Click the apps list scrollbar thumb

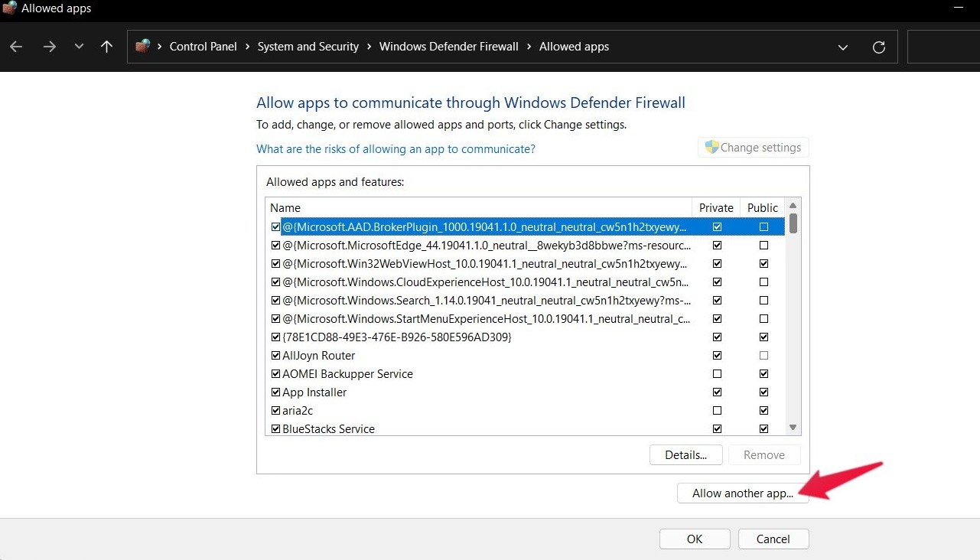(x=793, y=223)
